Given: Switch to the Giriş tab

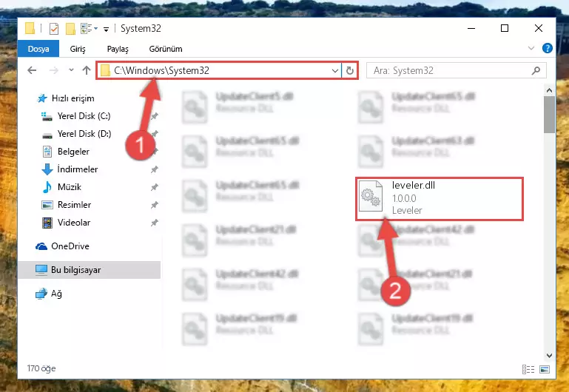Looking at the screenshot, I should pos(78,49).
